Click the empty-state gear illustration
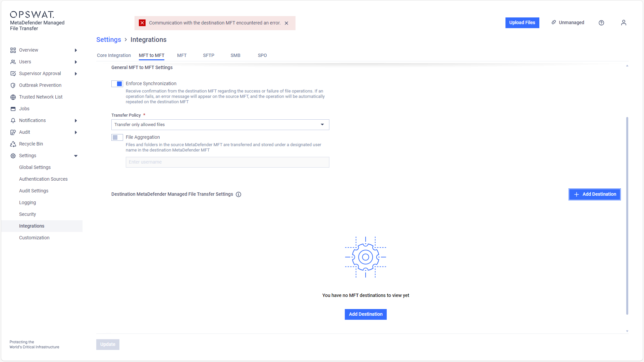Screen dimensions: 644x362 366,257
